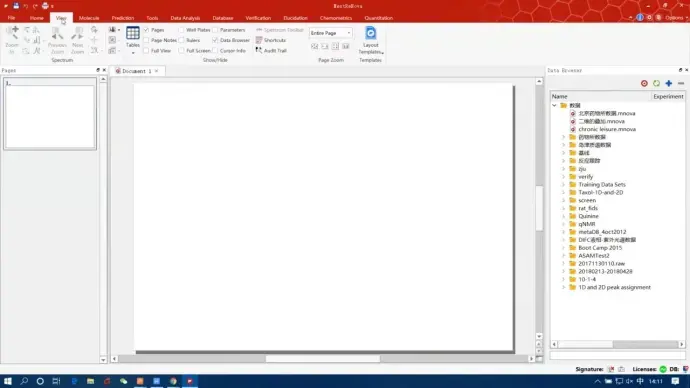The width and height of the screenshot is (690, 388).
Task: Close the Document 1 tab
Action: [x=157, y=71]
